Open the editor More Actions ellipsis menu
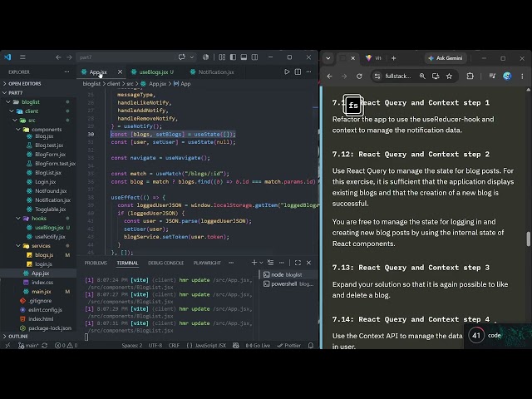 point(308,72)
